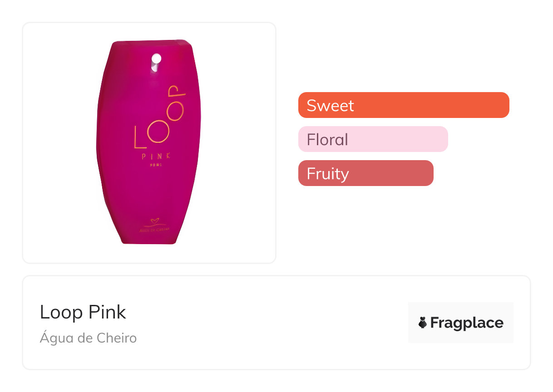Click the spray nozzle on the bottle
Image resolution: width=553 pixels, height=392 pixels.
tap(156, 61)
